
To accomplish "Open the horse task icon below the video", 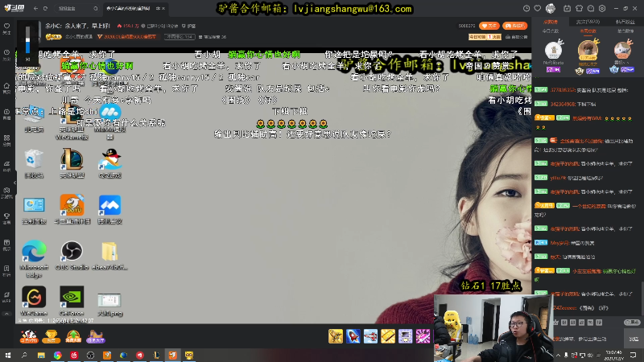I will click(95, 336).
